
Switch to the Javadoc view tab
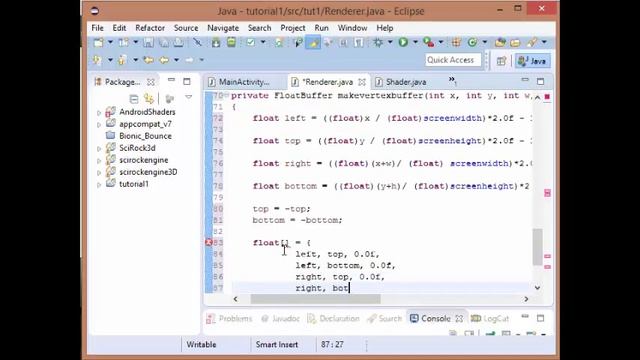[280, 318]
